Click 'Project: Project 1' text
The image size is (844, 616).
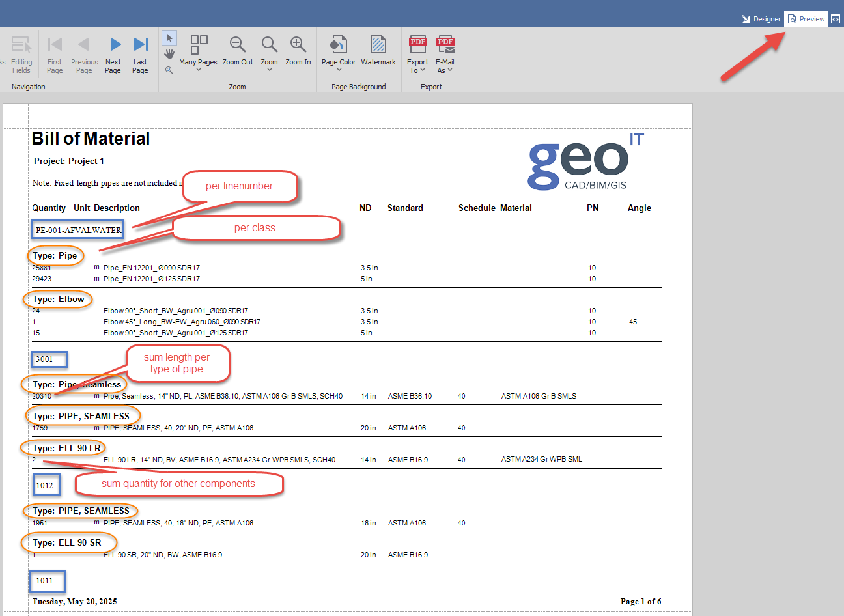[69, 161]
